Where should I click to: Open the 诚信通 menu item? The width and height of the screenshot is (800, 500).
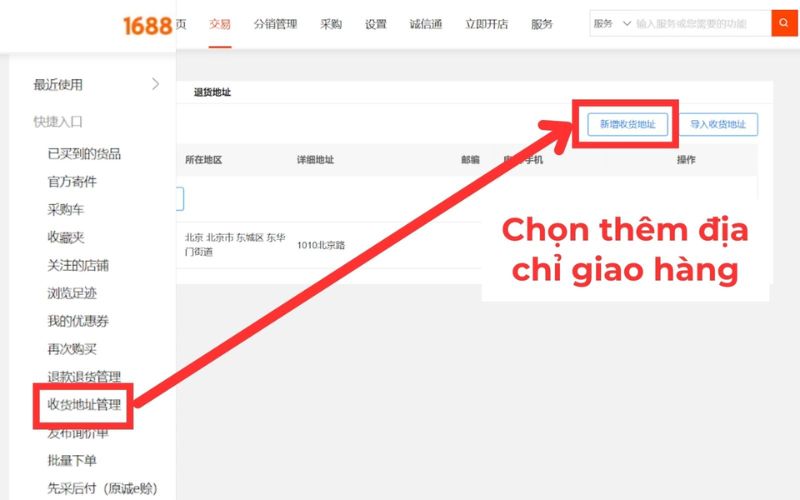426,24
